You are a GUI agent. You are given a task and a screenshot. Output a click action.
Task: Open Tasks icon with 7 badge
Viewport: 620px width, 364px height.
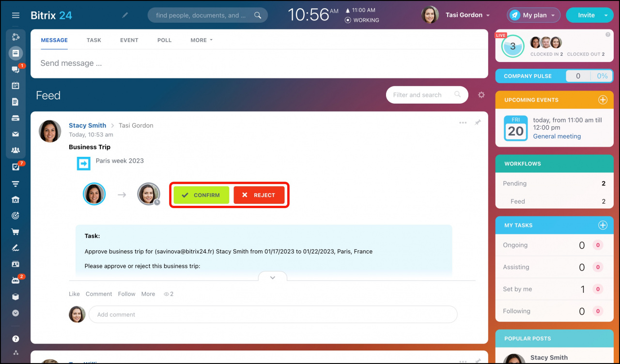(x=15, y=167)
